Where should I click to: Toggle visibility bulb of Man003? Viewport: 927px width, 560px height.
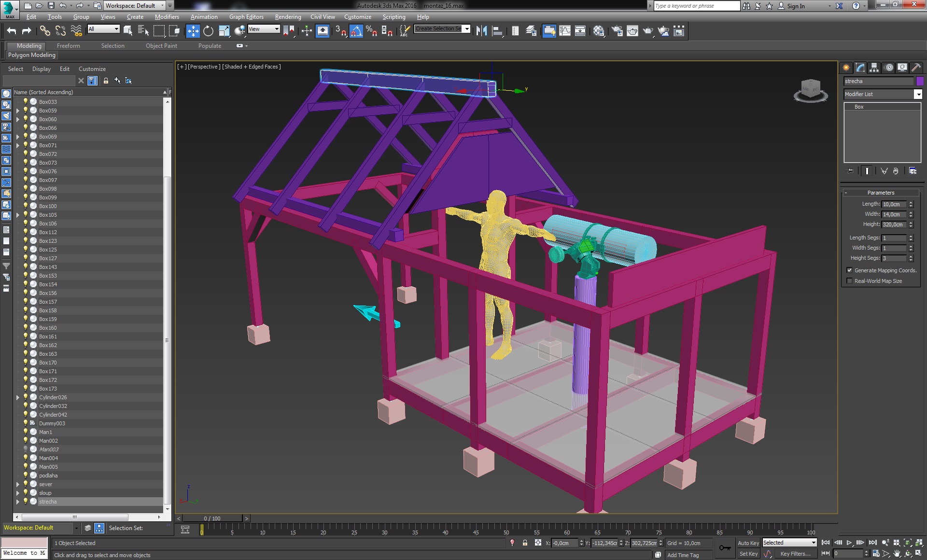coord(26,449)
